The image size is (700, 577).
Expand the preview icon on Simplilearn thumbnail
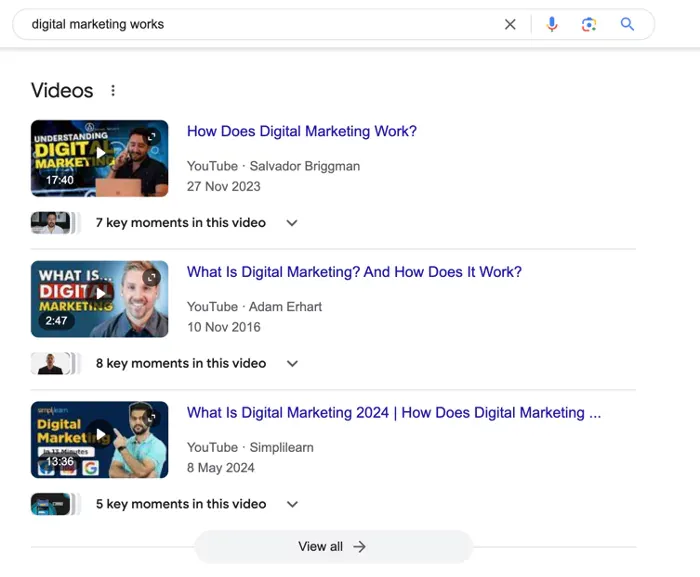click(x=152, y=418)
